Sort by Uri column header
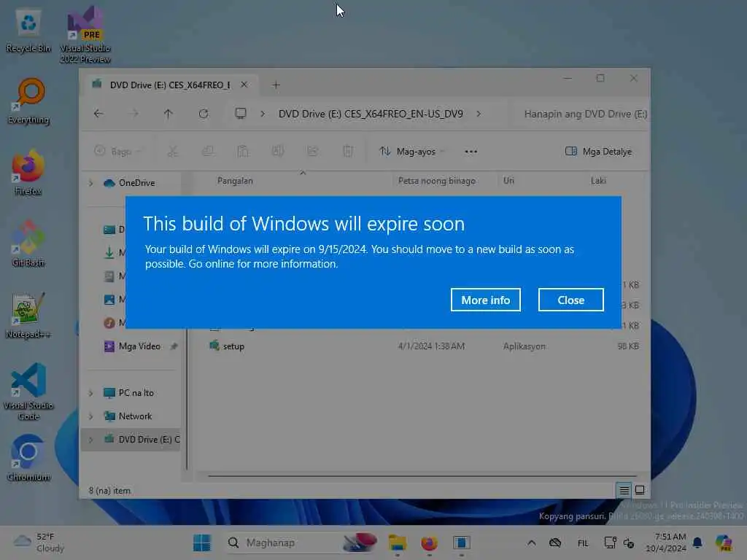Image resolution: width=747 pixels, height=560 pixels. click(508, 181)
